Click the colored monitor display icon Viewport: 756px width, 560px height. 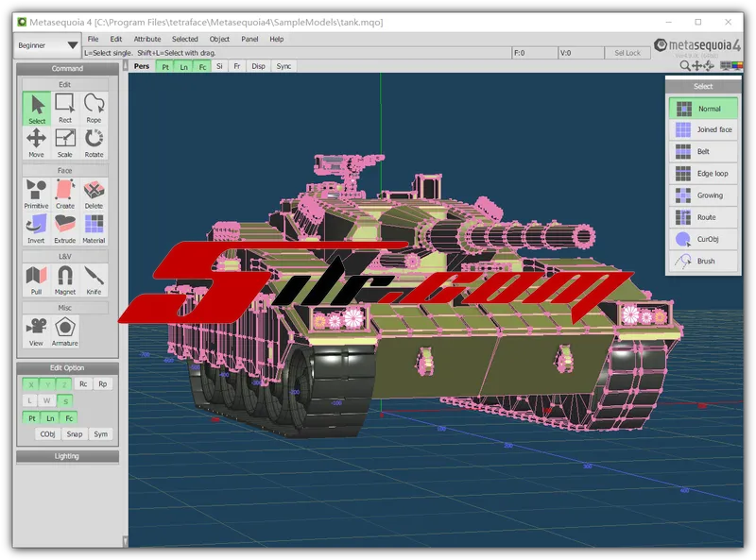tap(737, 66)
